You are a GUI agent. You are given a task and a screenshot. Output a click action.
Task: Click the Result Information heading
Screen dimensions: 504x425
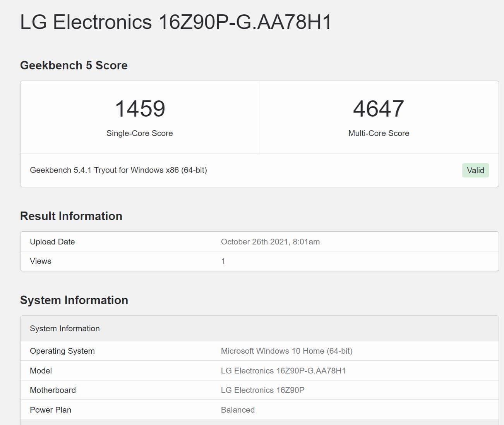click(71, 216)
